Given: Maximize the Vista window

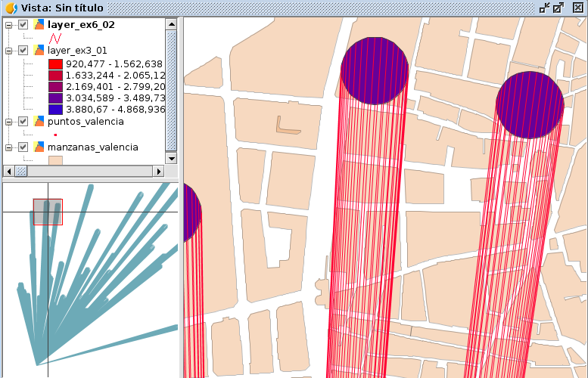Looking at the screenshot, I should pos(558,8).
